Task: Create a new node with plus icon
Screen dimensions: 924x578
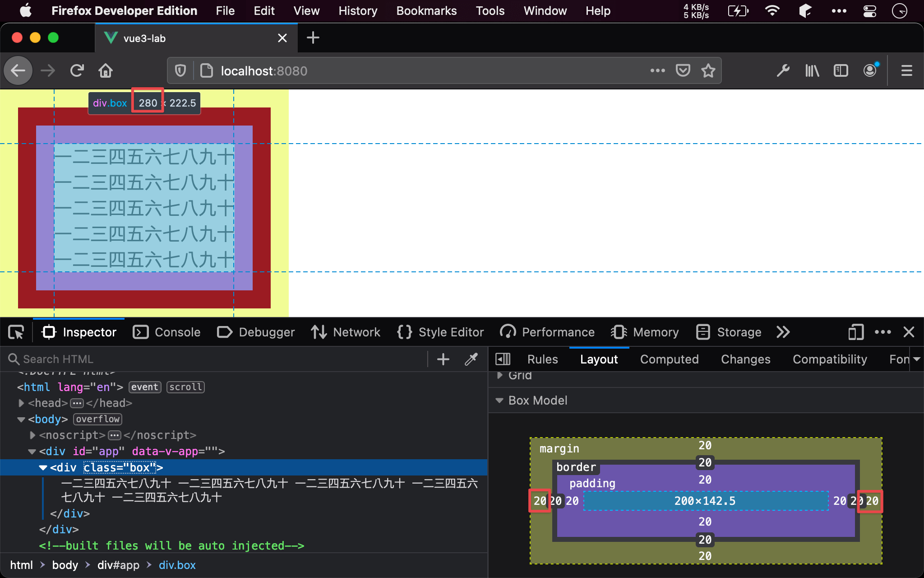Action: (x=443, y=359)
